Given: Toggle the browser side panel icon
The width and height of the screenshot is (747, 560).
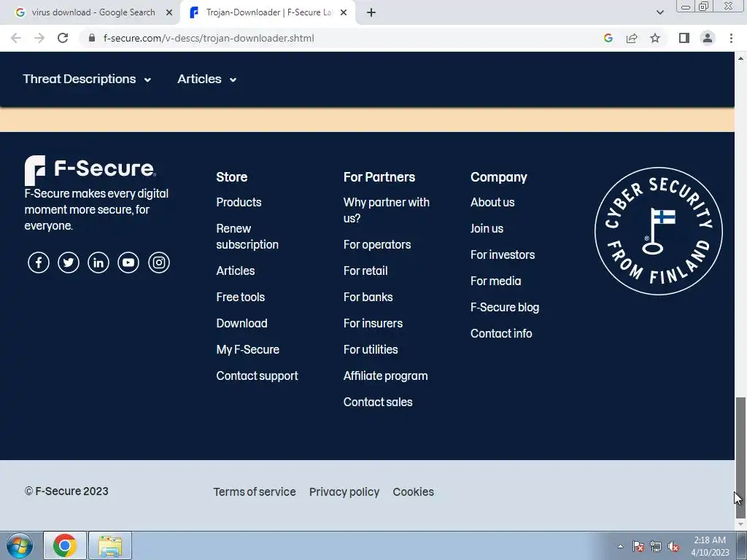Looking at the screenshot, I should pyautogui.click(x=684, y=38).
